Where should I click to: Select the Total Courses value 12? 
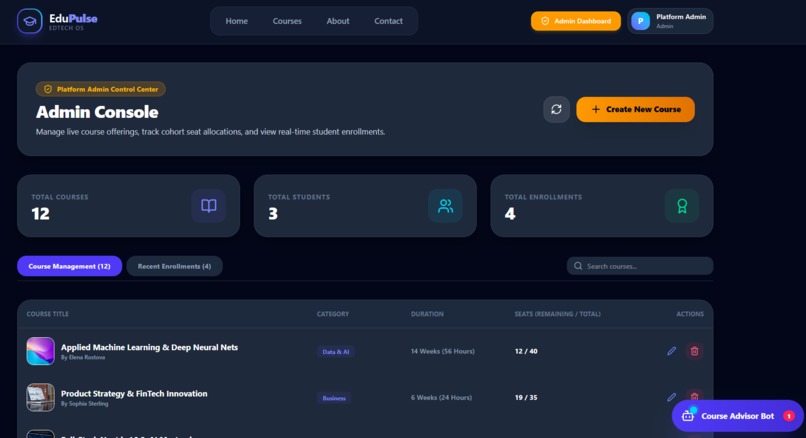[40, 213]
